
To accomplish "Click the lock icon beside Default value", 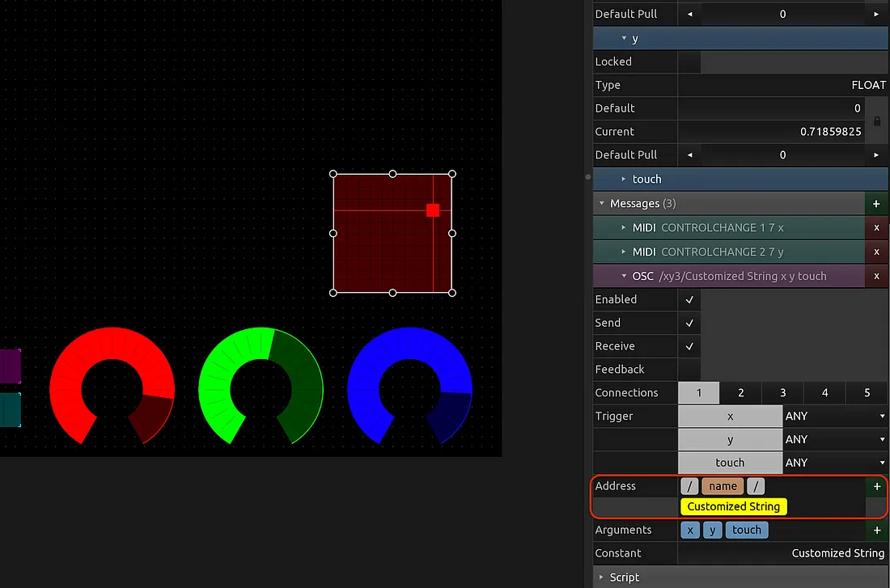I will point(877,121).
